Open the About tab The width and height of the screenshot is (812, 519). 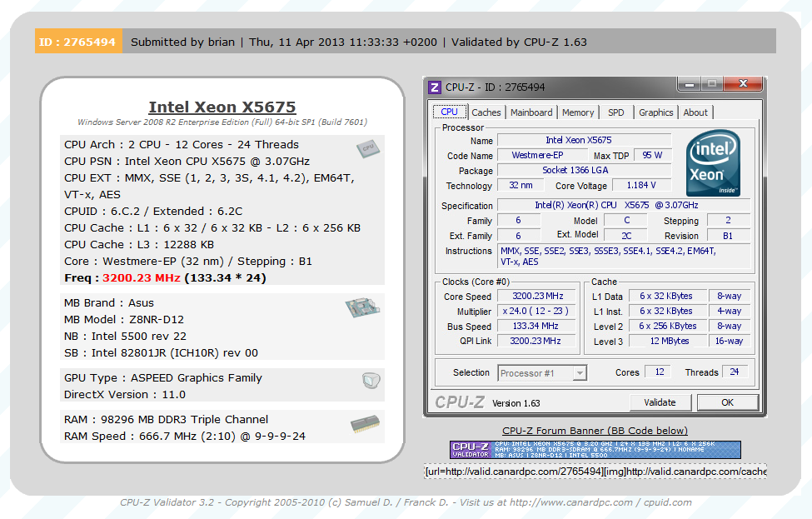(x=695, y=112)
